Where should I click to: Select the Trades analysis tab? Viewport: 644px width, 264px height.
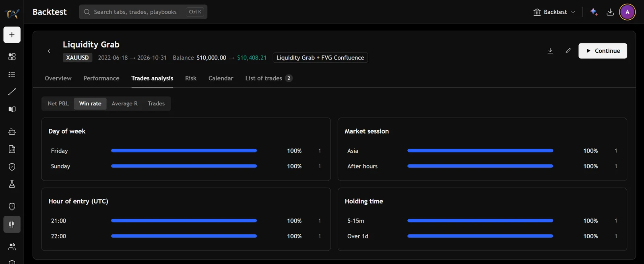point(152,78)
